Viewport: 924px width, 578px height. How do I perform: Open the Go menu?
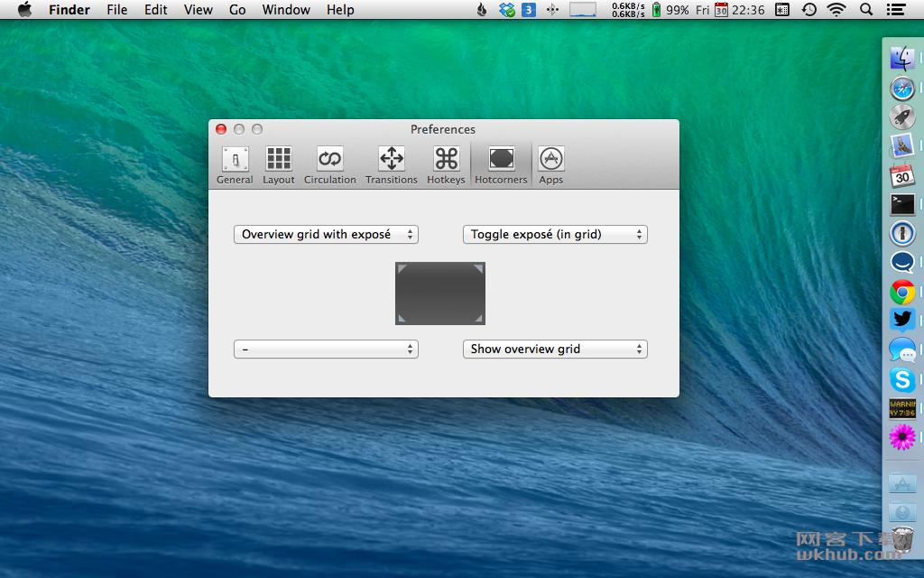point(237,9)
